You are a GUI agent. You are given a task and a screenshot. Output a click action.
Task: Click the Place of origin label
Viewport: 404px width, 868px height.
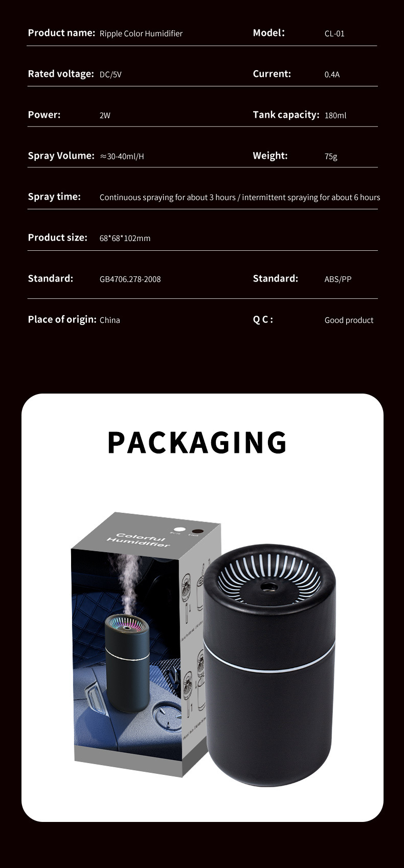coord(62,319)
